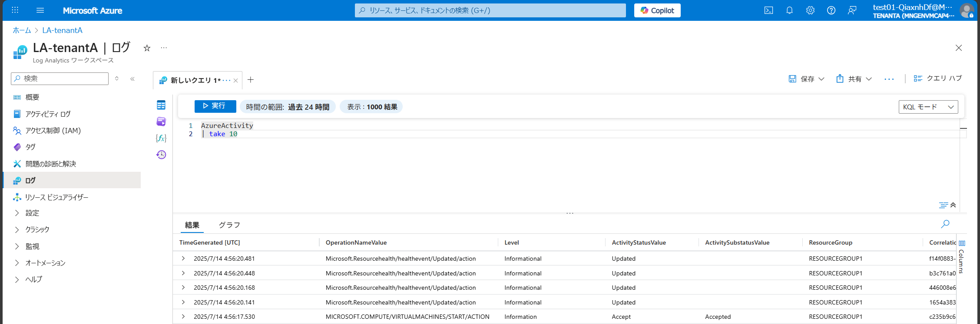Viewport: 980px width, 324px height.
Task: Expand the 4:56:17.530 result row
Action: [x=183, y=317]
